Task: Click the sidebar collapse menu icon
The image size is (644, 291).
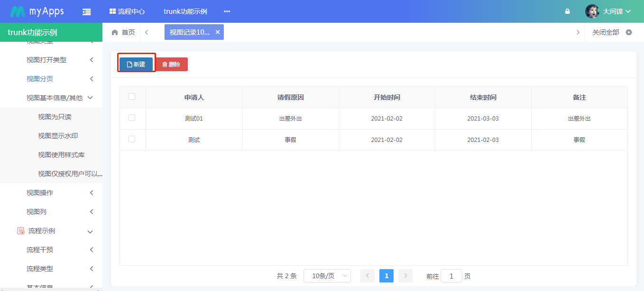Action: 86,11
